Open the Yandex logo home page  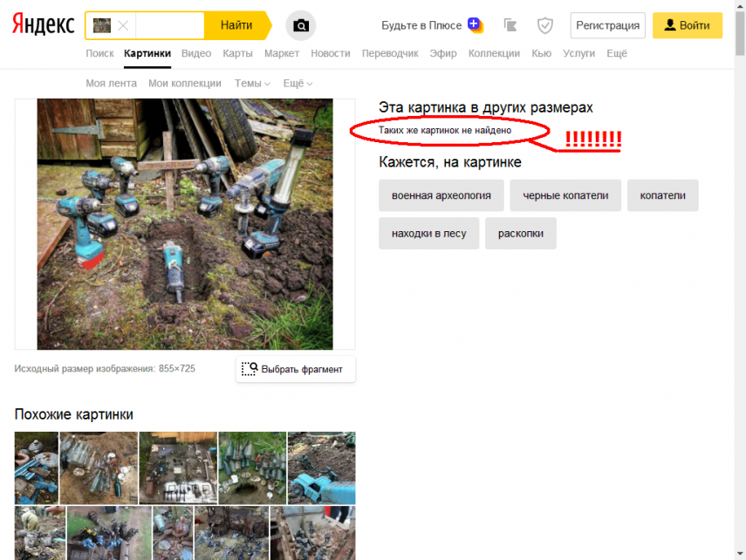(43, 25)
